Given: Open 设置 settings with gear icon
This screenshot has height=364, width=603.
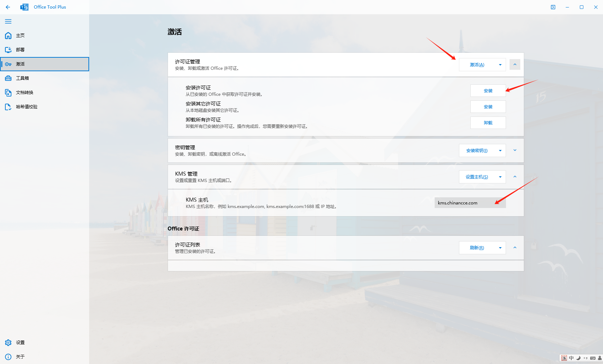Looking at the screenshot, I should (x=45, y=343).
